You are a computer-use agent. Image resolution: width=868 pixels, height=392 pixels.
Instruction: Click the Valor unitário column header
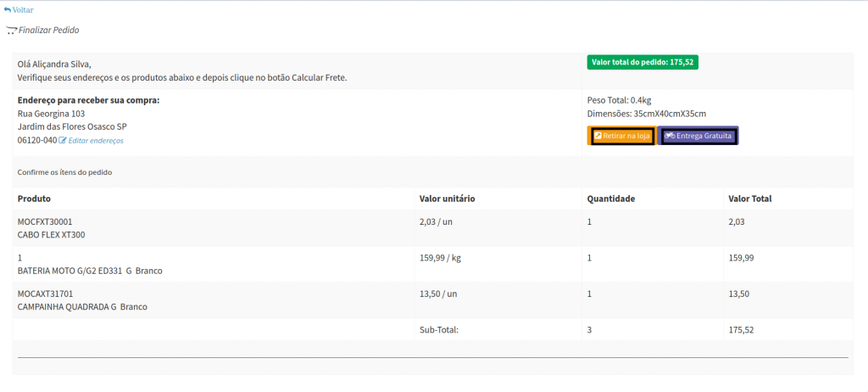pos(447,199)
